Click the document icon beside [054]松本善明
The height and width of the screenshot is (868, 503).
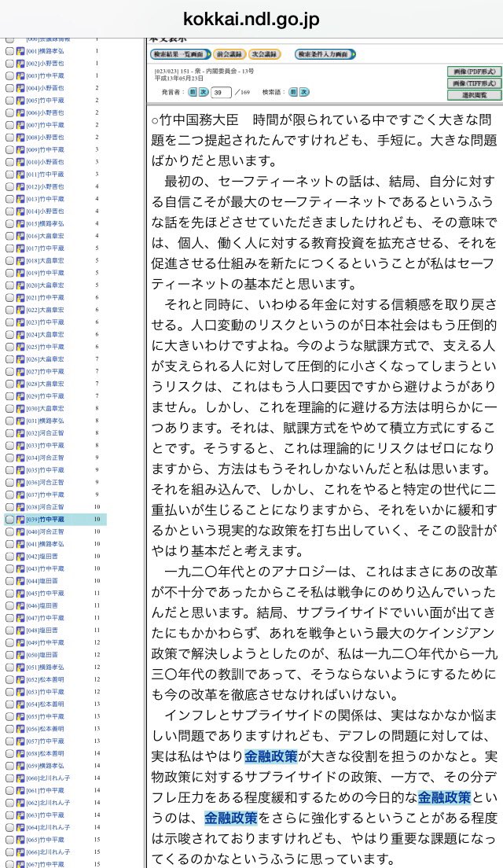pyautogui.click(x=20, y=704)
